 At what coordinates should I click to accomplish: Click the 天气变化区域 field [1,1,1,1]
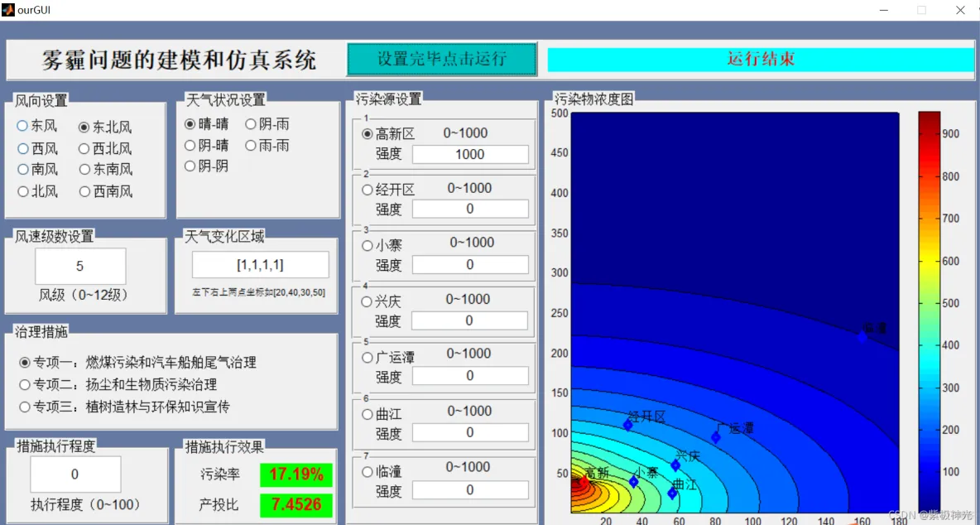click(x=260, y=265)
